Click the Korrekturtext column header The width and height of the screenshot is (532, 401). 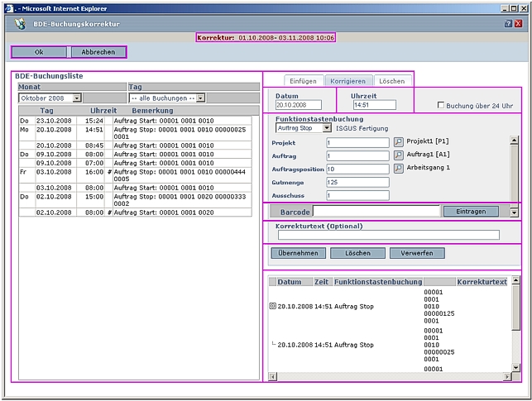point(482,282)
